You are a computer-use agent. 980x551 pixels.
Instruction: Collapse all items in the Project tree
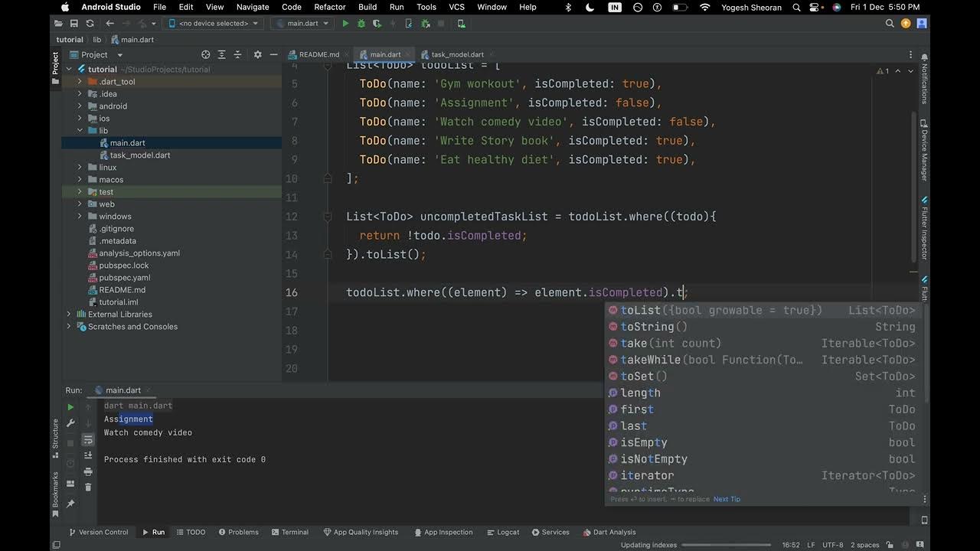tap(239, 54)
